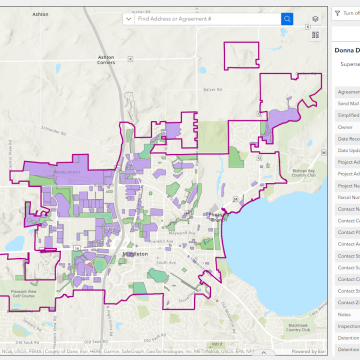Click the Ashton Corners map label
The image size is (360, 360).
[106, 60]
